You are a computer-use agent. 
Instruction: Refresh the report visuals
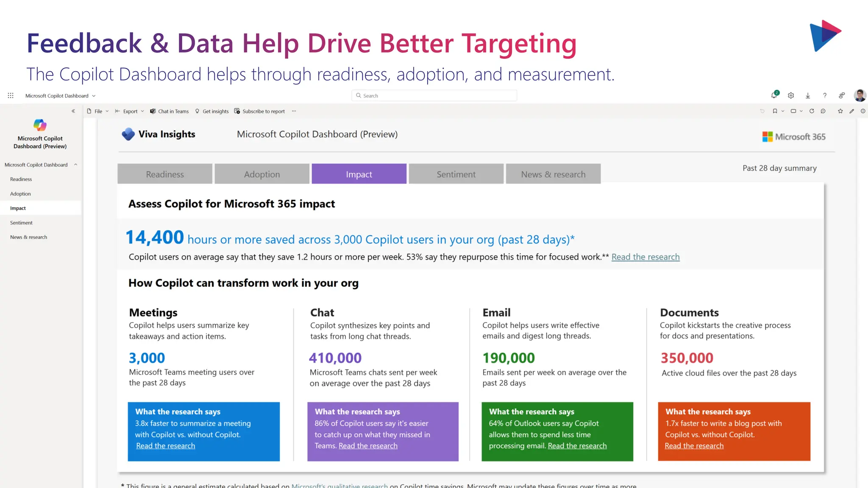coord(812,111)
